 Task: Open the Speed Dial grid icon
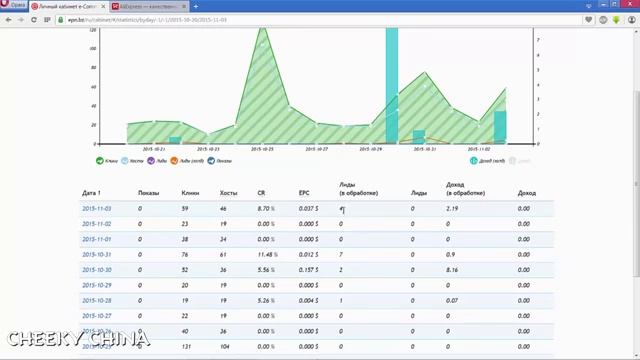click(47, 20)
